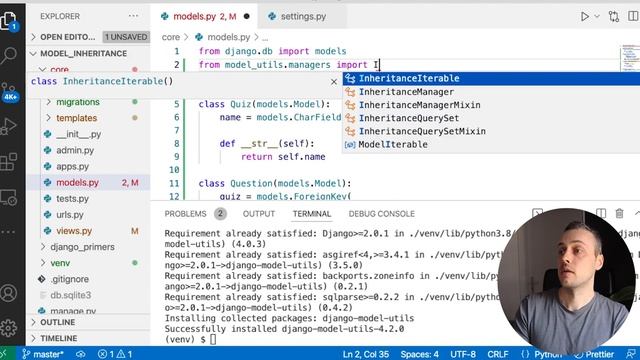Screen dimensions: 640x360
Task: Close the suggestion details widget
Action: (334, 82)
